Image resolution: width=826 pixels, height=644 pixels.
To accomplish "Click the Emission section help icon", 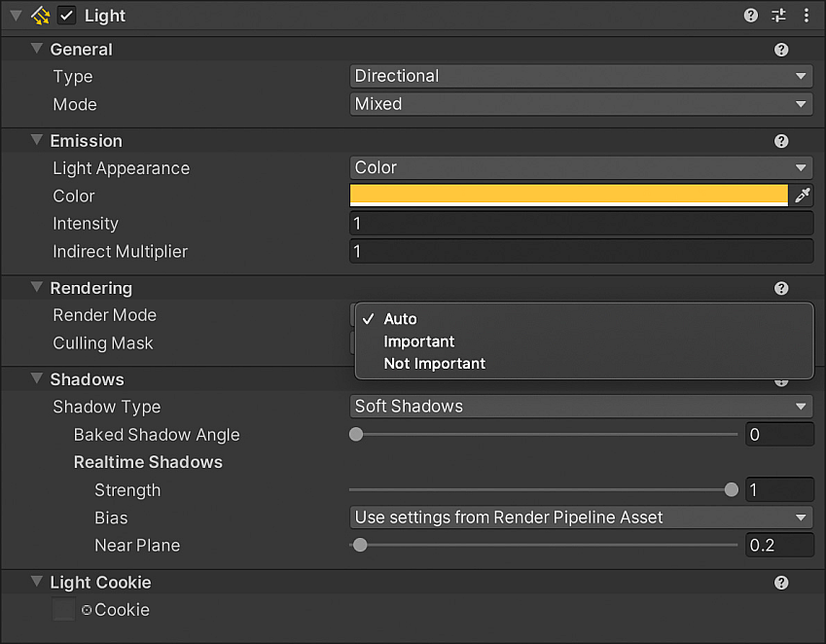I will tap(780, 141).
